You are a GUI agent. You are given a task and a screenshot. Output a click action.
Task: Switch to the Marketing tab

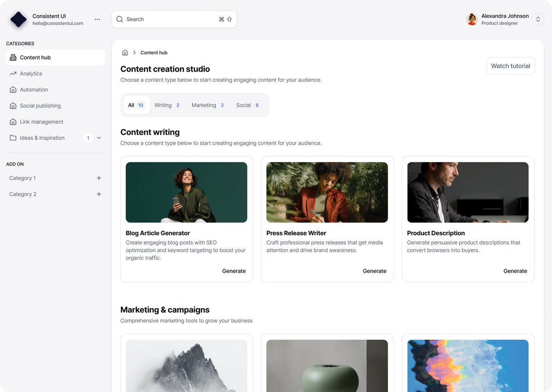click(208, 105)
